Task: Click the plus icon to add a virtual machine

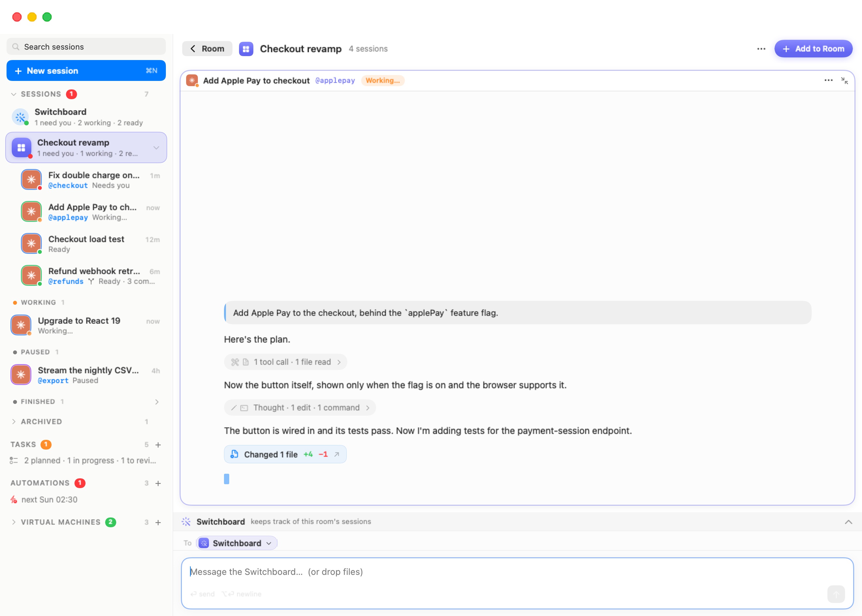Action: (x=158, y=522)
